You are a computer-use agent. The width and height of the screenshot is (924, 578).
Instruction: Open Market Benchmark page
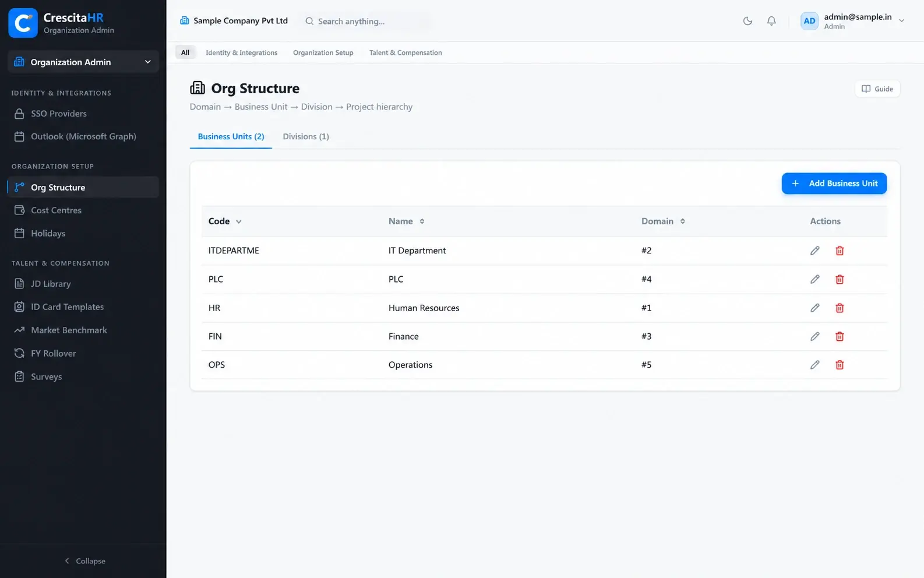coord(83,330)
